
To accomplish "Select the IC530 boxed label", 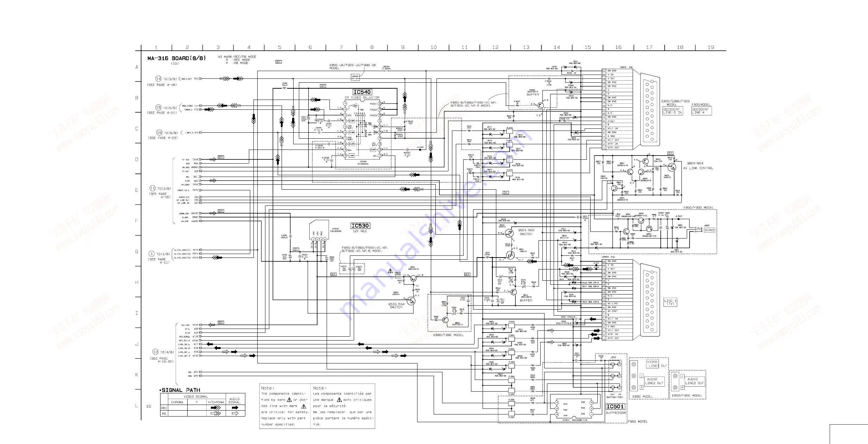I will [360, 226].
